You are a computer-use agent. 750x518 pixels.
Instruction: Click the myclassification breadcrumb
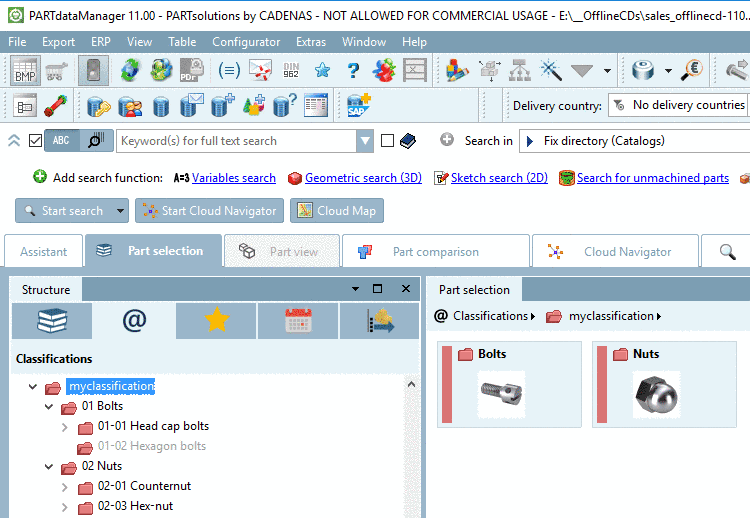point(611,316)
